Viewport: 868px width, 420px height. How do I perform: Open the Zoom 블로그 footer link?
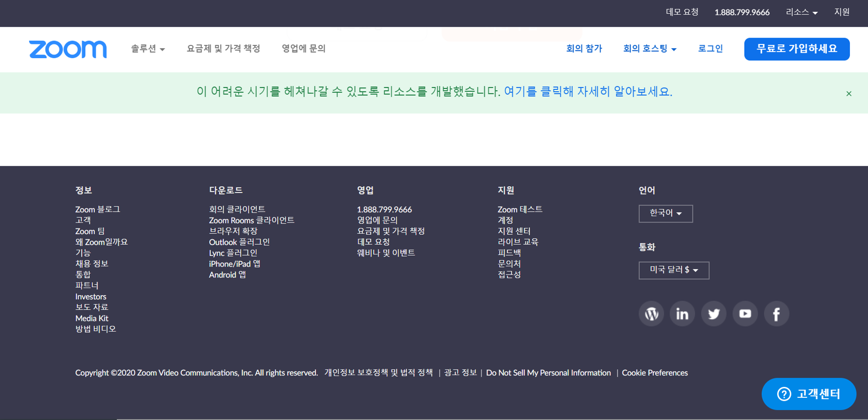[98, 209]
